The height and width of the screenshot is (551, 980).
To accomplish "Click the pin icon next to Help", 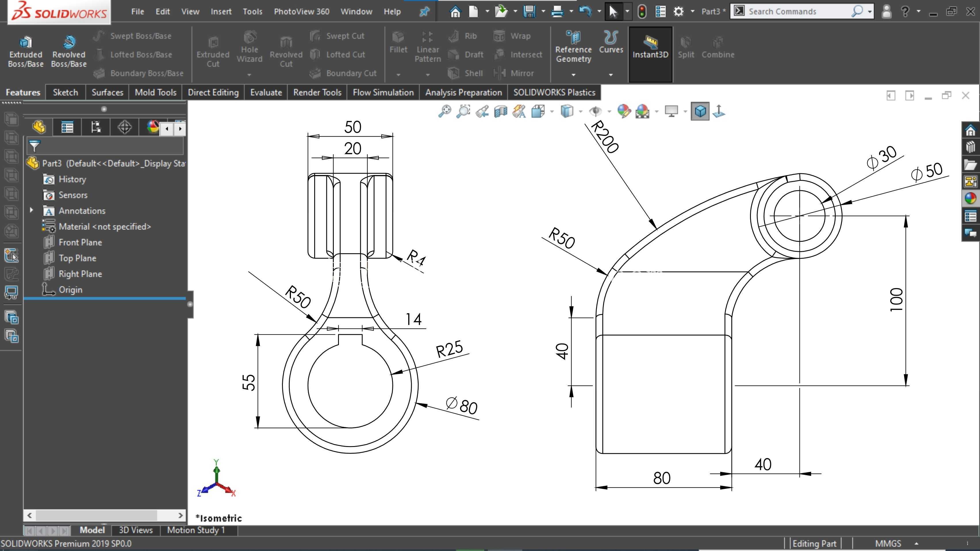I will coord(424,11).
